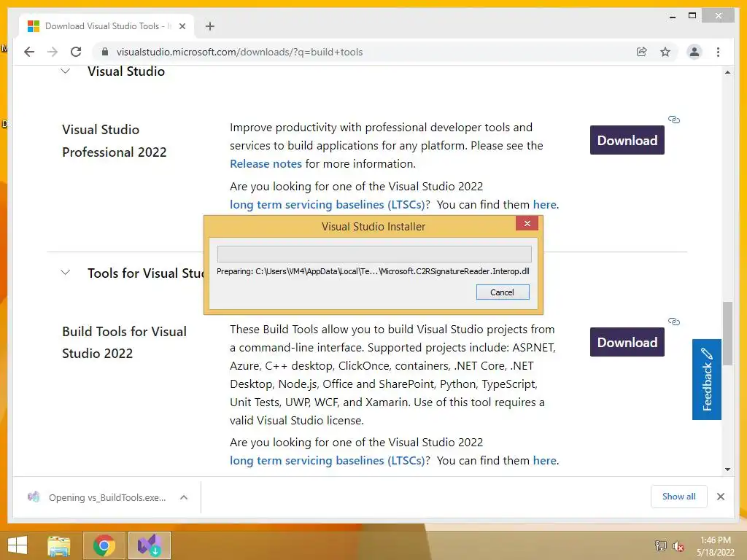The width and height of the screenshot is (747, 560).
Task: Open a new browser tab
Action: pyautogui.click(x=209, y=26)
